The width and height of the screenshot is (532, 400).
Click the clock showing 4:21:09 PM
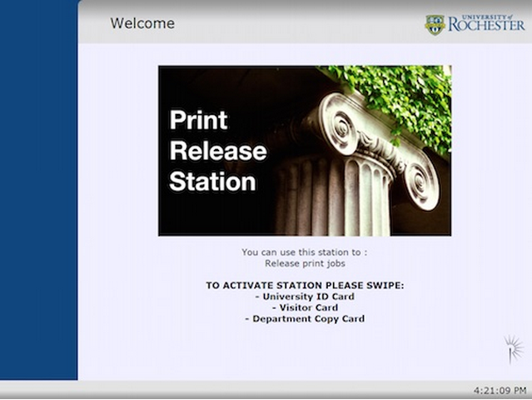point(500,390)
